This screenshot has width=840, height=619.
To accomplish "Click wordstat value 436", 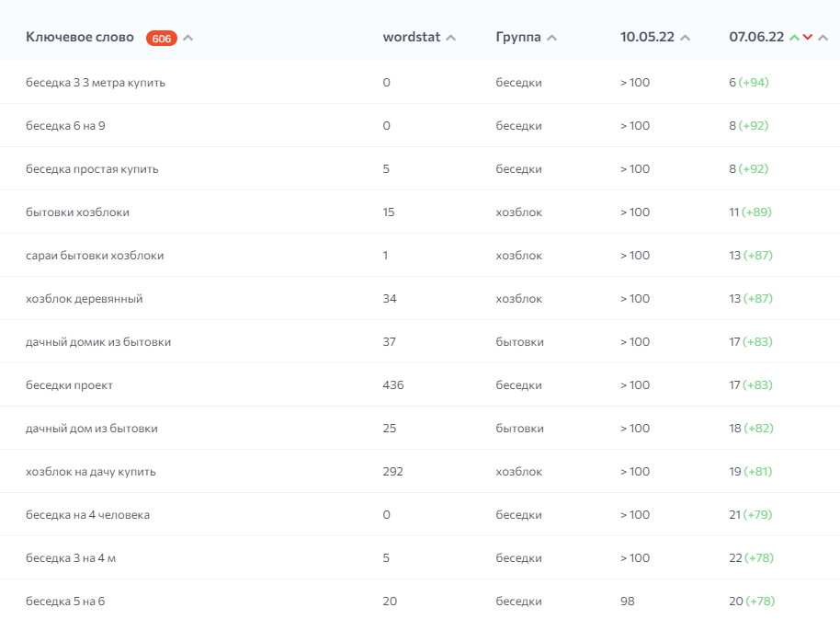I will (x=393, y=384).
